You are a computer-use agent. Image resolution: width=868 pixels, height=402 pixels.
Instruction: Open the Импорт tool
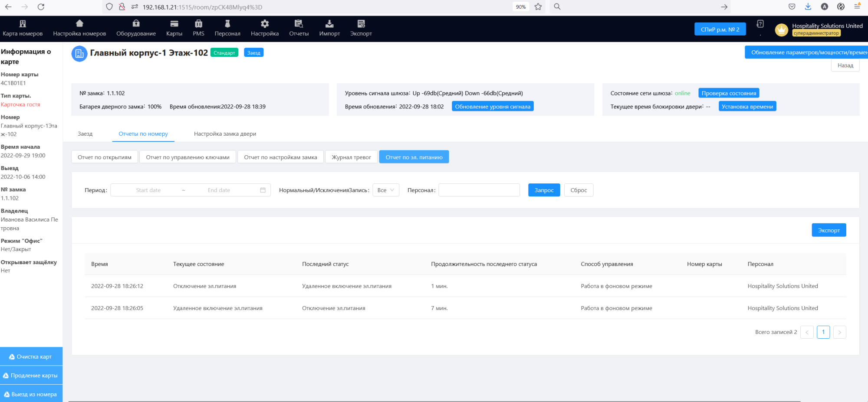329,28
